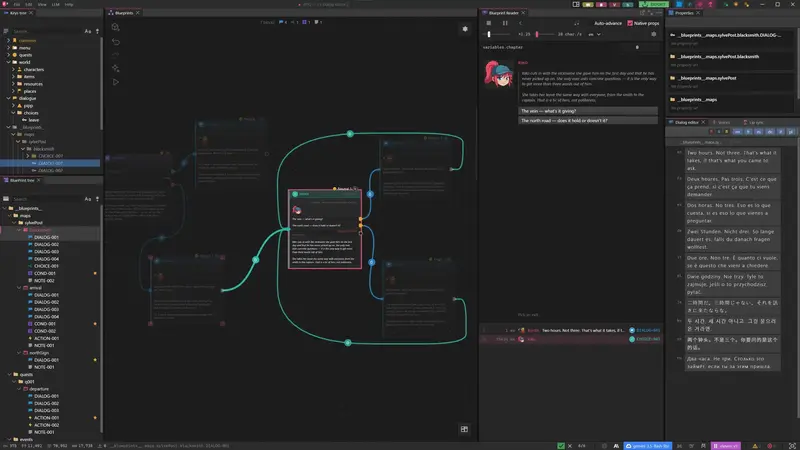Switch to the Lip sync tab
The height and width of the screenshot is (450, 800).
[x=754, y=122]
